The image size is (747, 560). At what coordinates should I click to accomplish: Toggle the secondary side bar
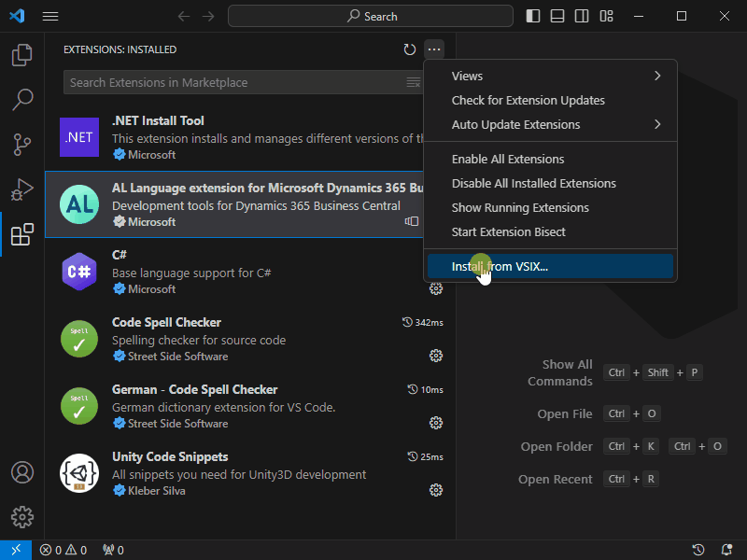pyautogui.click(x=582, y=16)
